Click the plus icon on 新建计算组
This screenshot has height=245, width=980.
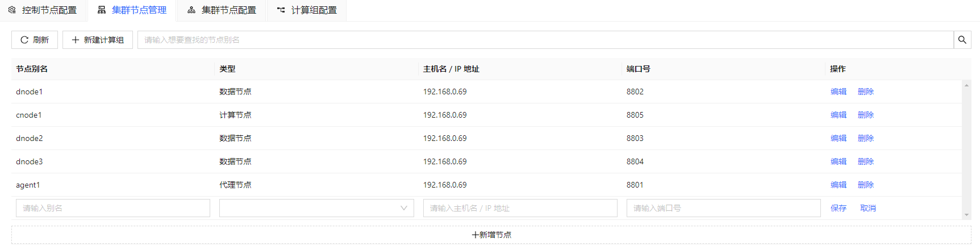coord(76,40)
